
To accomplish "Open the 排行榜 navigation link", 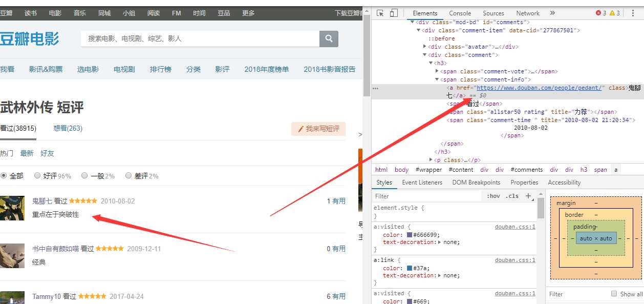I will coord(161,69).
